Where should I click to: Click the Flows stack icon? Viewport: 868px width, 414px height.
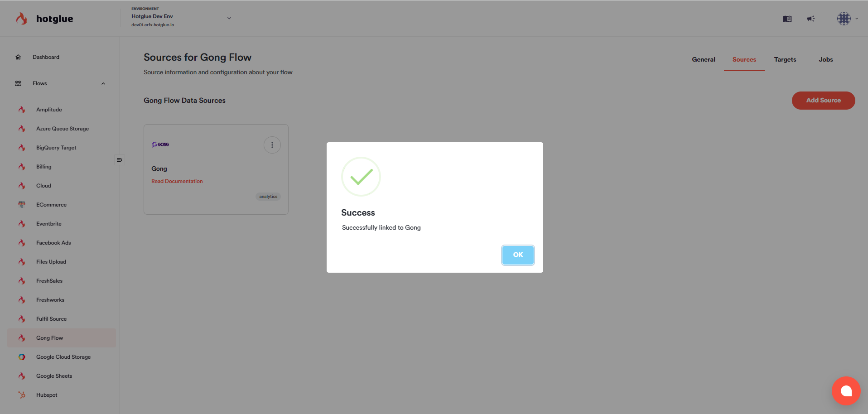tap(18, 83)
